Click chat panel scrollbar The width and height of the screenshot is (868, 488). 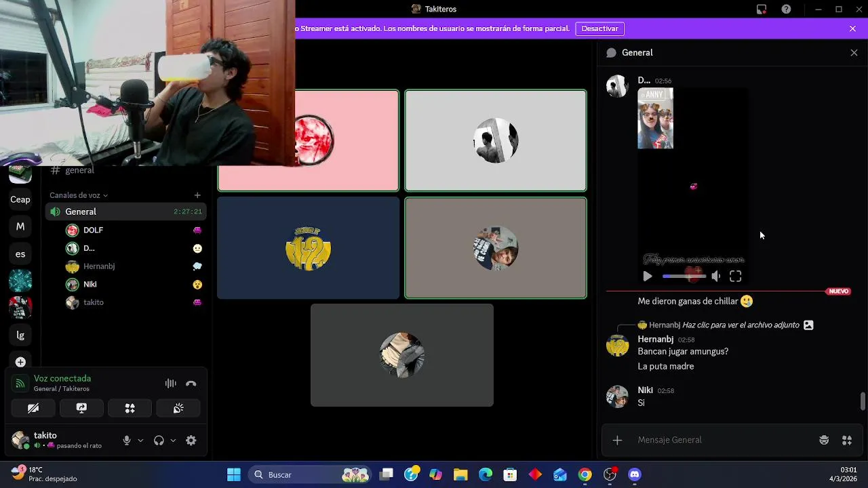(863, 401)
